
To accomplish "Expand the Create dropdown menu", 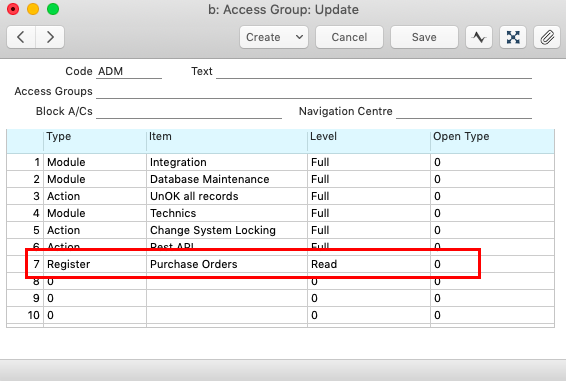I will 274,37.
